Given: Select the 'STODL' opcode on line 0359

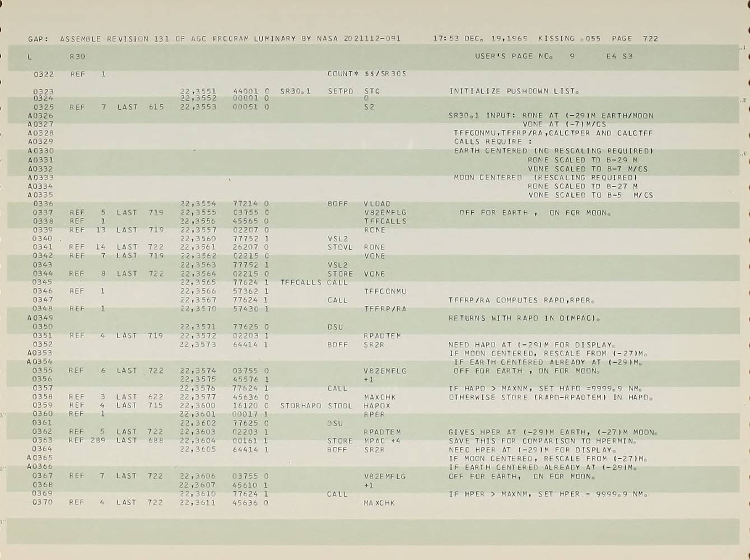Looking at the screenshot, I should tap(340, 405).
